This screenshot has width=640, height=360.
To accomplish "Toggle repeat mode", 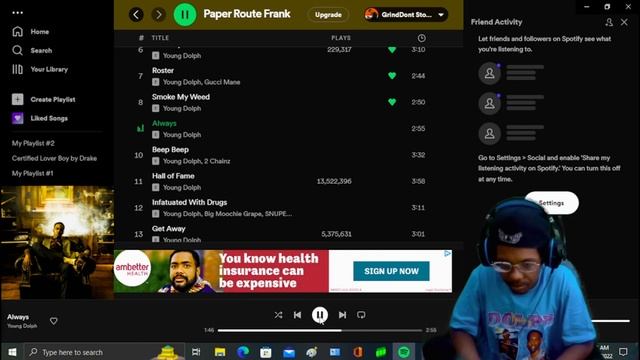I will pyautogui.click(x=361, y=315).
